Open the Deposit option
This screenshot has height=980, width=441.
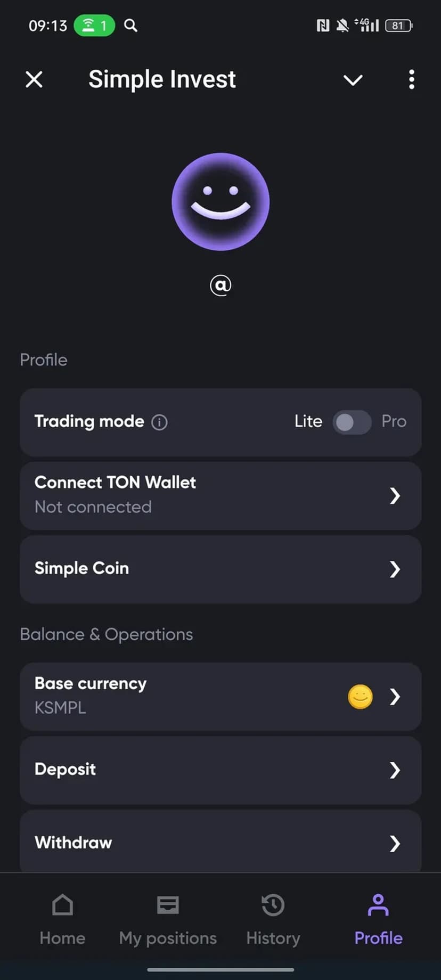pyautogui.click(x=220, y=770)
